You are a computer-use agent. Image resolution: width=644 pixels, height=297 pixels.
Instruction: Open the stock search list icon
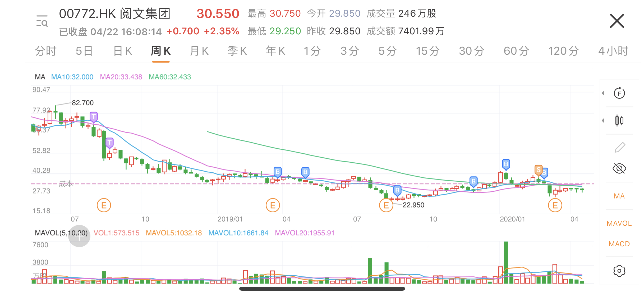[42, 21]
